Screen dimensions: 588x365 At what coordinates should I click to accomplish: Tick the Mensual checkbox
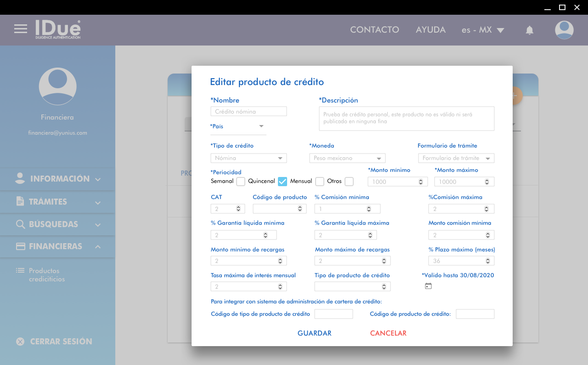tap(320, 182)
